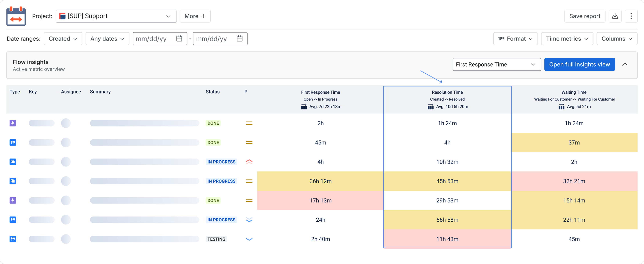Open the Project [SUP] Support dropdown
The image size is (644, 264).
116,16
